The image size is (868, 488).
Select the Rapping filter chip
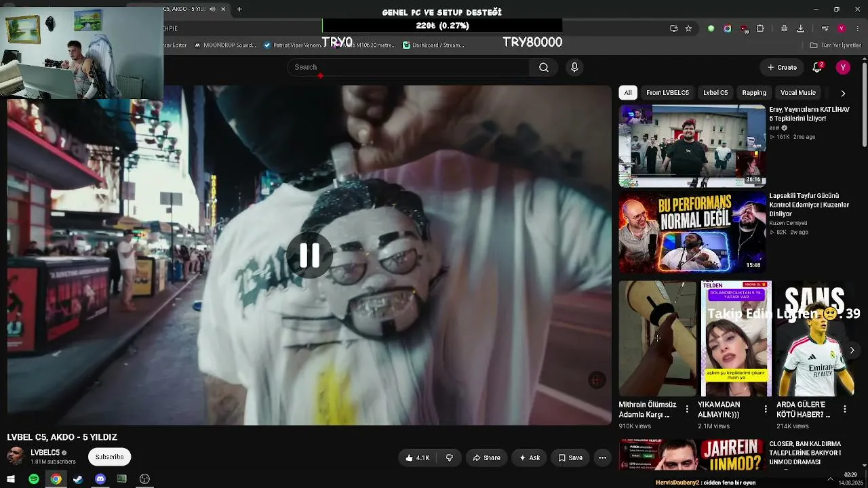[x=754, y=93]
